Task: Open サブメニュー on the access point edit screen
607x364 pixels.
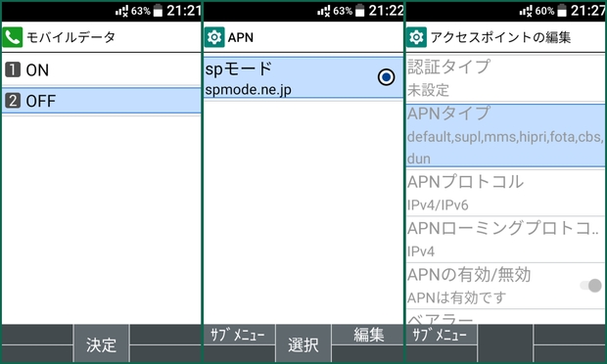Action: (441, 335)
